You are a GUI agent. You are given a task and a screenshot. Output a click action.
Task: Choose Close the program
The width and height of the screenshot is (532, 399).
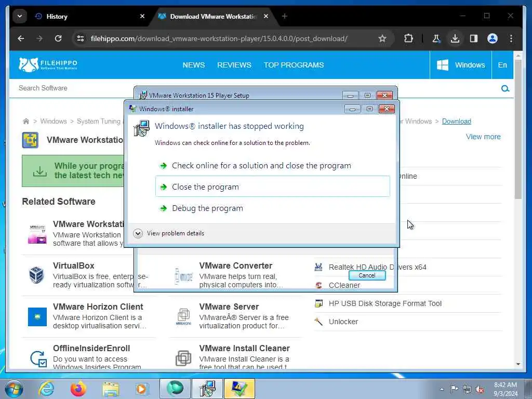coord(272,187)
